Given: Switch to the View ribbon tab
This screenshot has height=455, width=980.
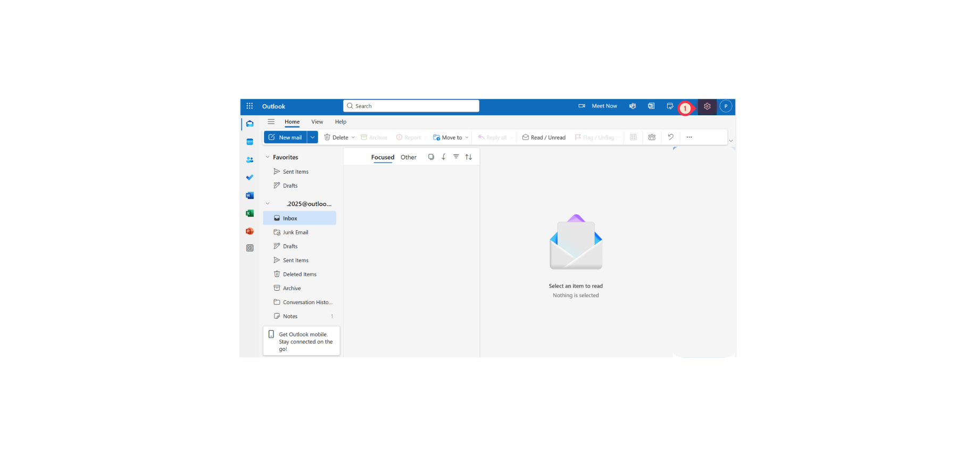Looking at the screenshot, I should [x=317, y=122].
